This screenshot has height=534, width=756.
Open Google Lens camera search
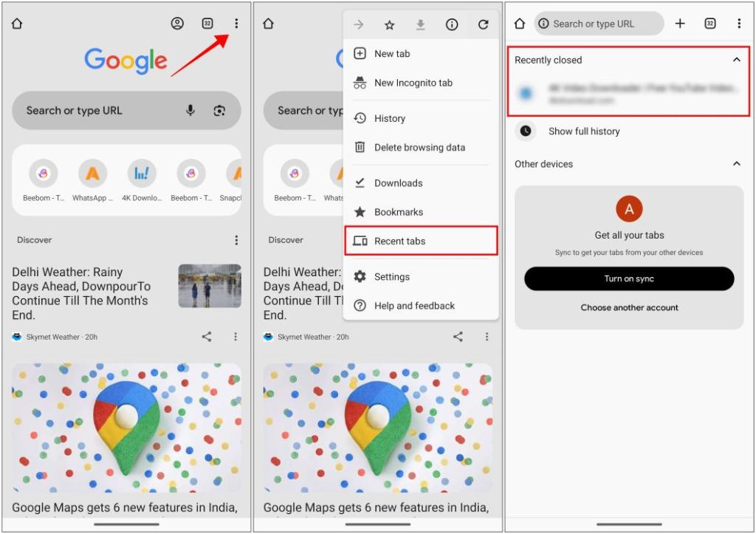tap(219, 110)
